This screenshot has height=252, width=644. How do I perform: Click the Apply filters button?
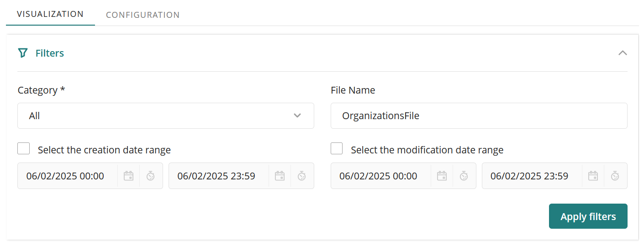(x=588, y=216)
